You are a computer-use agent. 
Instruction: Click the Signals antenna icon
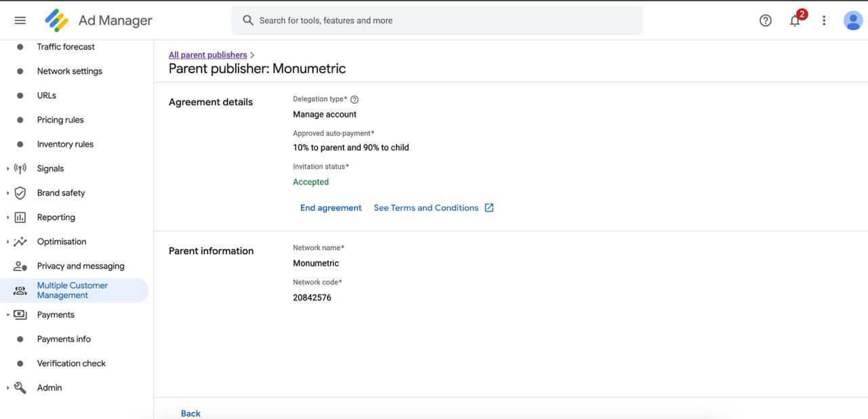coord(20,169)
